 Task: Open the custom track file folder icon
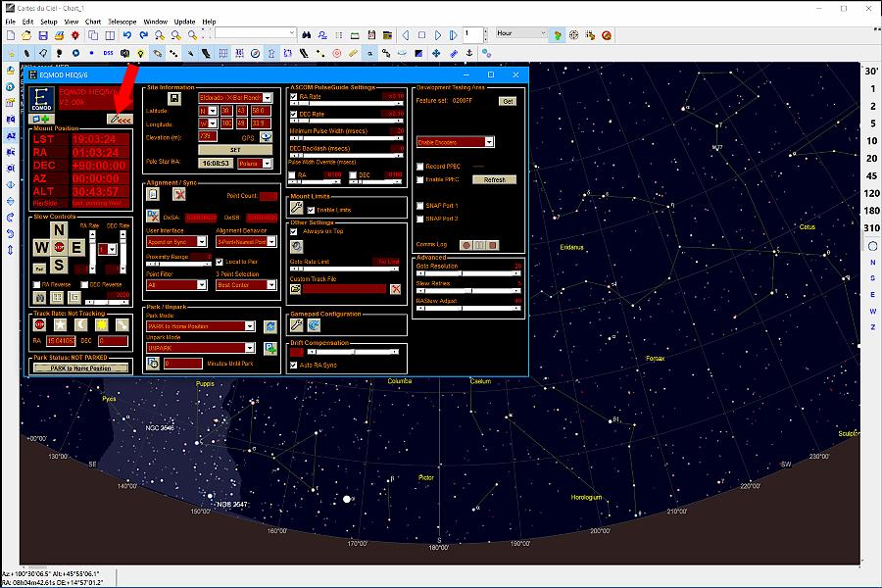[x=295, y=289]
